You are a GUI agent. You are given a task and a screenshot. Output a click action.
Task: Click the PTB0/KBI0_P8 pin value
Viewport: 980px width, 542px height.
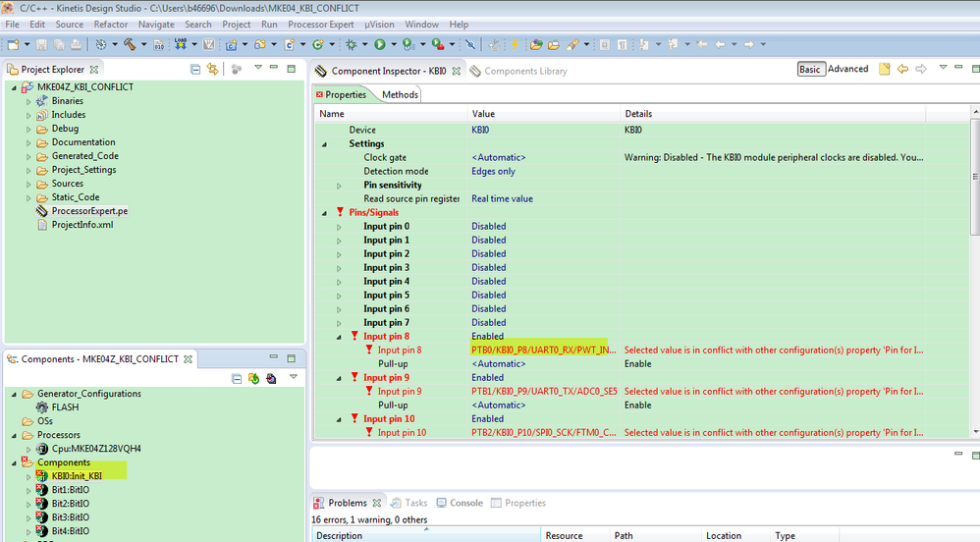click(544, 351)
